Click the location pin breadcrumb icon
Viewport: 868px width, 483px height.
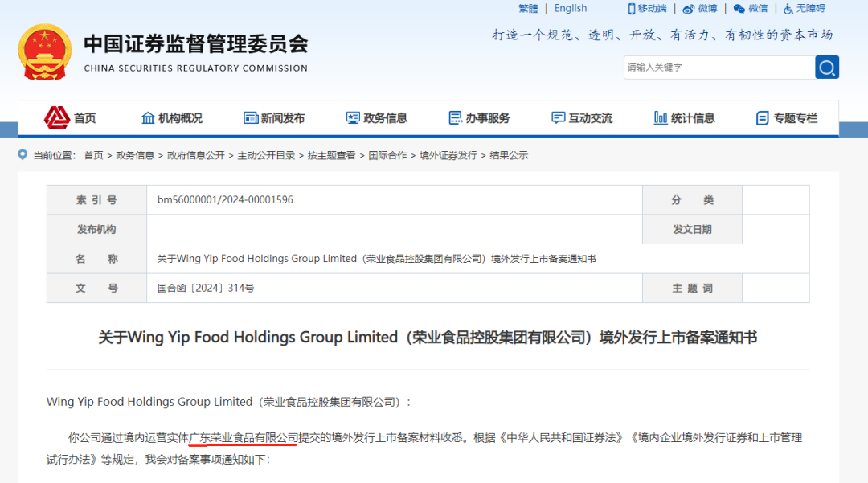pyautogui.click(x=23, y=155)
